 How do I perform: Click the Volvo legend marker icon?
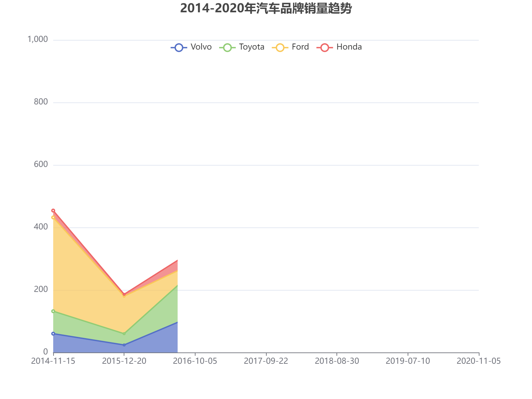pyautogui.click(x=179, y=47)
